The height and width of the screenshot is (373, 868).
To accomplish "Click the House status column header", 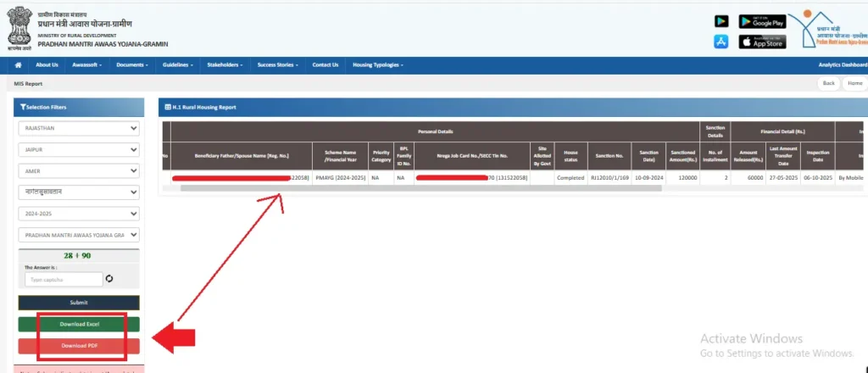I will 570,156.
